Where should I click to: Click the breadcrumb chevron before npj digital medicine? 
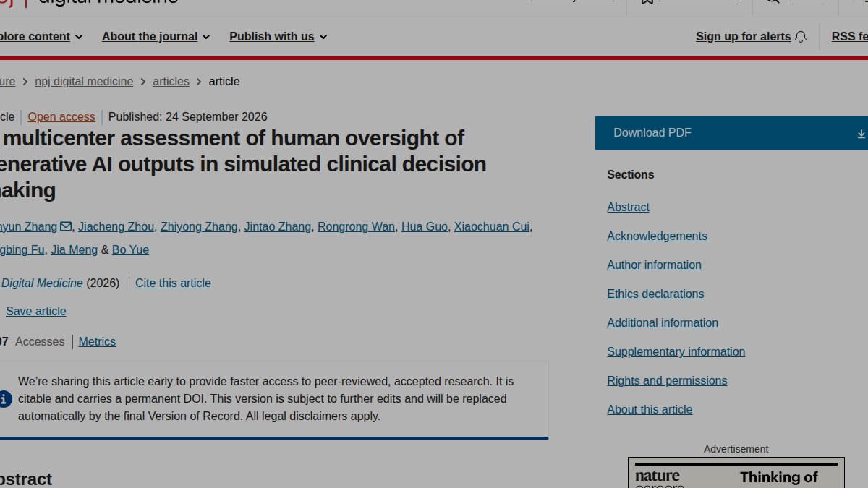pyautogui.click(x=25, y=82)
